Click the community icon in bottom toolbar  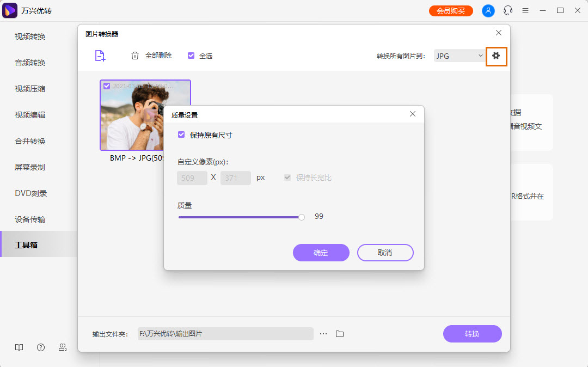tap(62, 347)
